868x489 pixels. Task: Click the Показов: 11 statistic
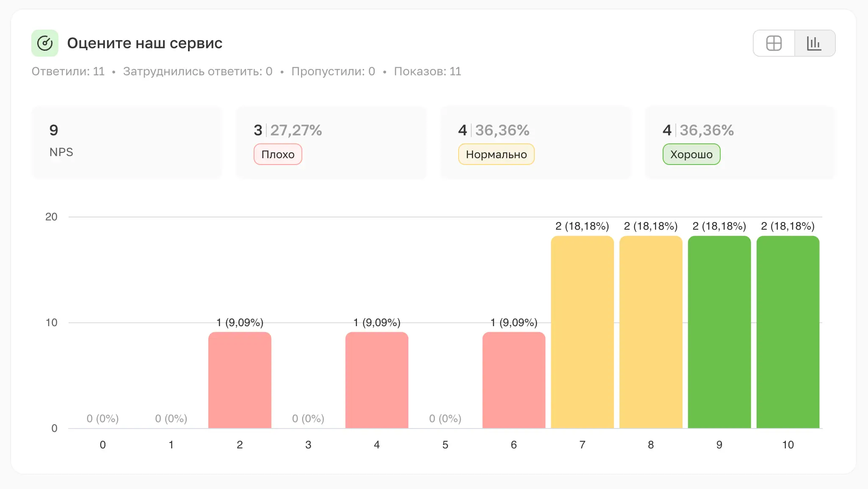coord(427,71)
